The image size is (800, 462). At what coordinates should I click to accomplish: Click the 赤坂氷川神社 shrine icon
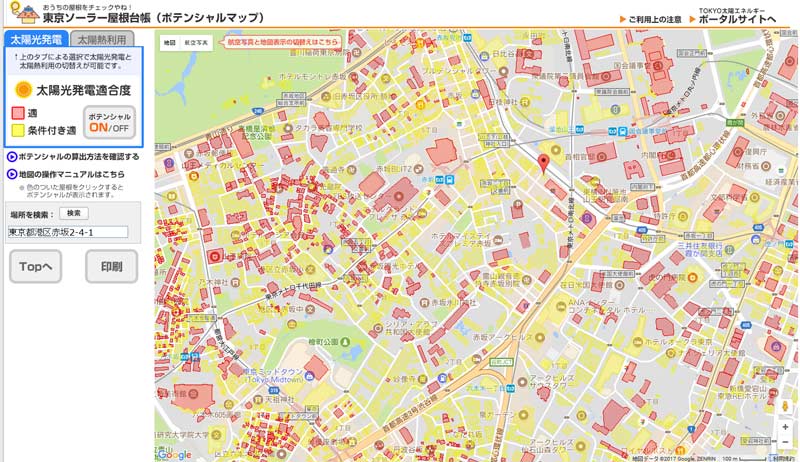[x=424, y=302]
